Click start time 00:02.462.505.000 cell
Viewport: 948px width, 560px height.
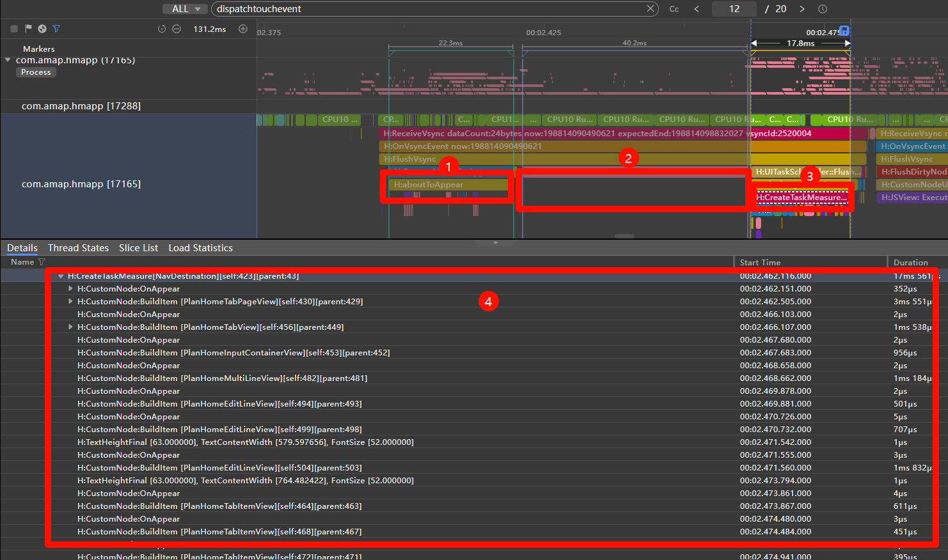coord(775,302)
